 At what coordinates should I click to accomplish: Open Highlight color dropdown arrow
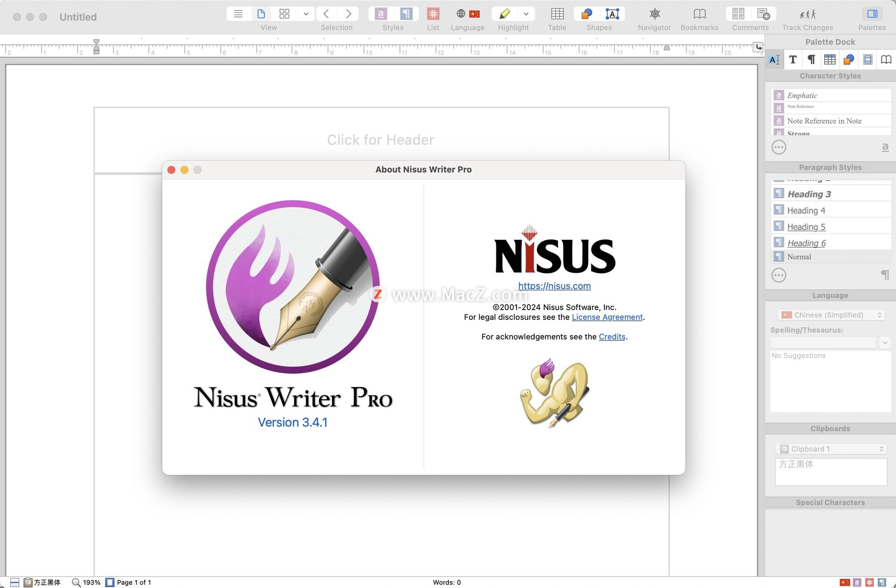click(x=526, y=14)
